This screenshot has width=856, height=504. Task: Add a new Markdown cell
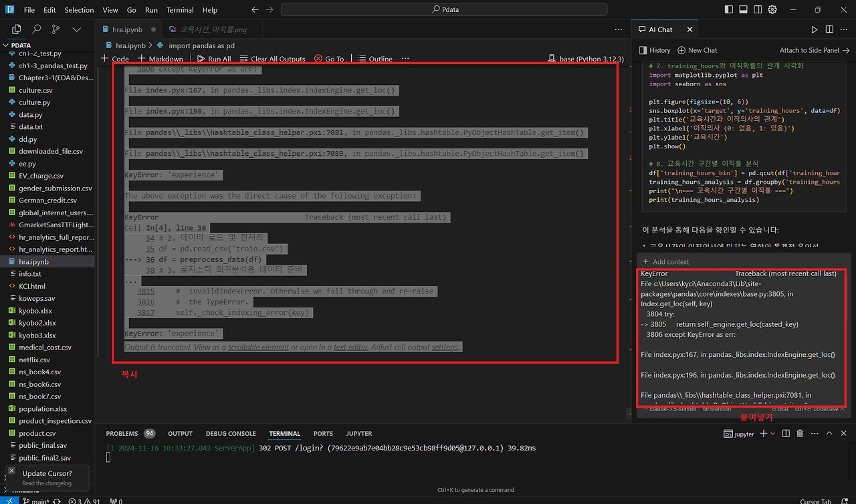click(160, 59)
